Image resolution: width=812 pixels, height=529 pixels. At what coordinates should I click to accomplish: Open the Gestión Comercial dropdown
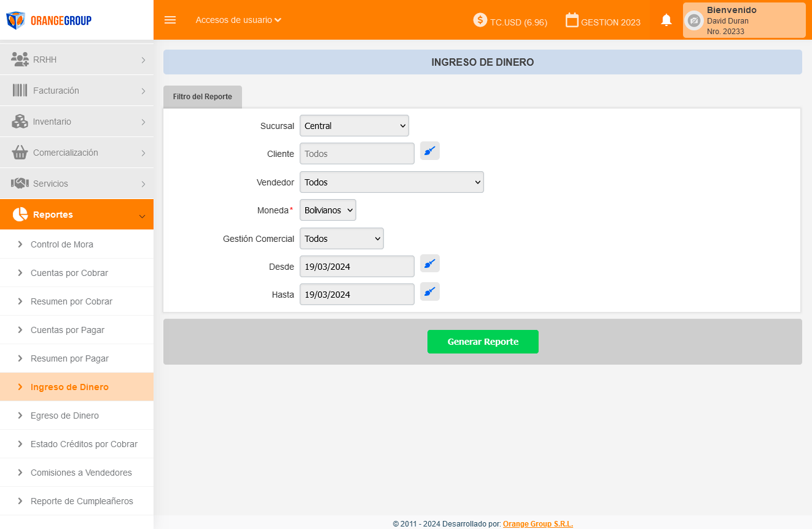click(341, 239)
